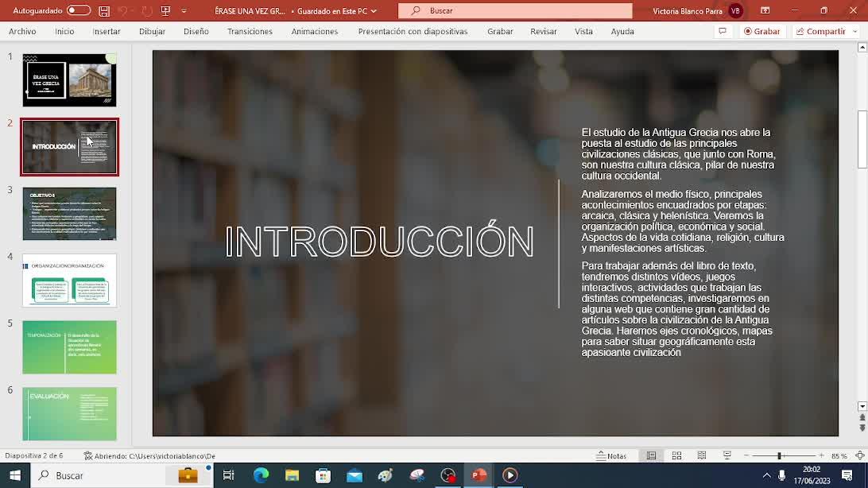Start presentation from beginning icon
This screenshot has width=868, height=488.
tap(165, 10)
